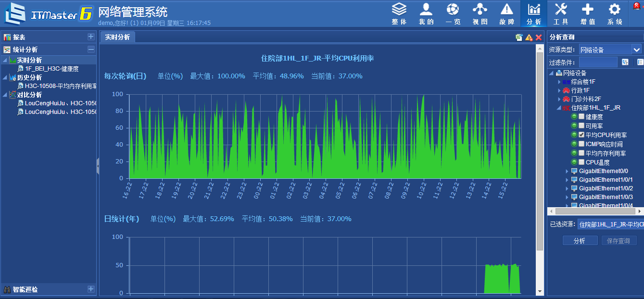Click the green status icon beside 健康度
The width and height of the screenshot is (644, 299).
pos(574,117)
